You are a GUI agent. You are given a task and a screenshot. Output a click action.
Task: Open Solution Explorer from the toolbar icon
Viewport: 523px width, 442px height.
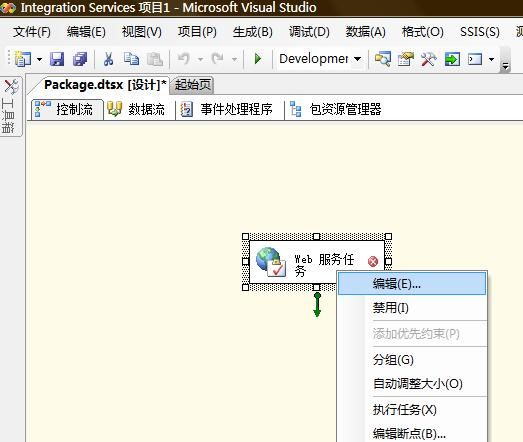pyautogui.click(x=383, y=59)
